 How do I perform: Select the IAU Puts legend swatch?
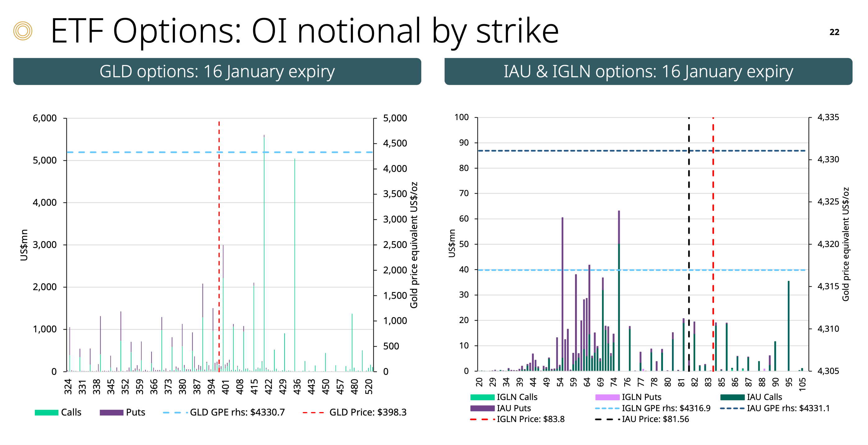click(x=482, y=408)
